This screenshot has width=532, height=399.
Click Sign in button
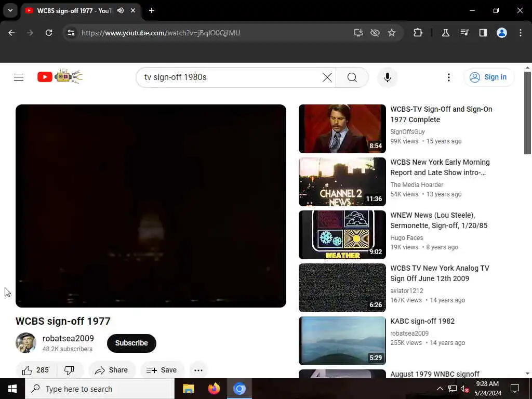(x=488, y=77)
